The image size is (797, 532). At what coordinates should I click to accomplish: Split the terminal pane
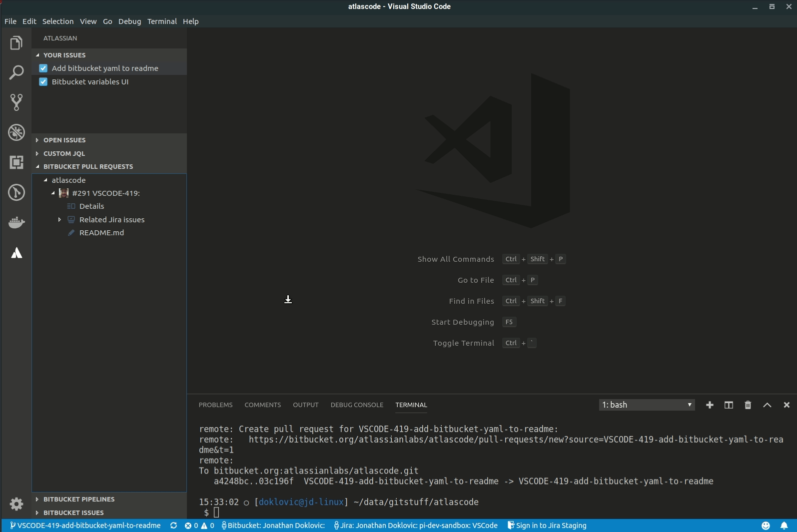pyautogui.click(x=729, y=405)
